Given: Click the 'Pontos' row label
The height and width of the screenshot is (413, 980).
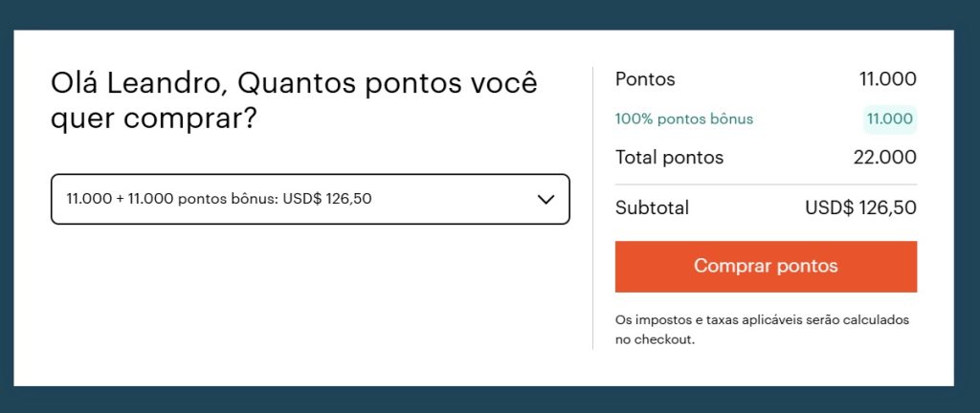Looking at the screenshot, I should tap(645, 79).
